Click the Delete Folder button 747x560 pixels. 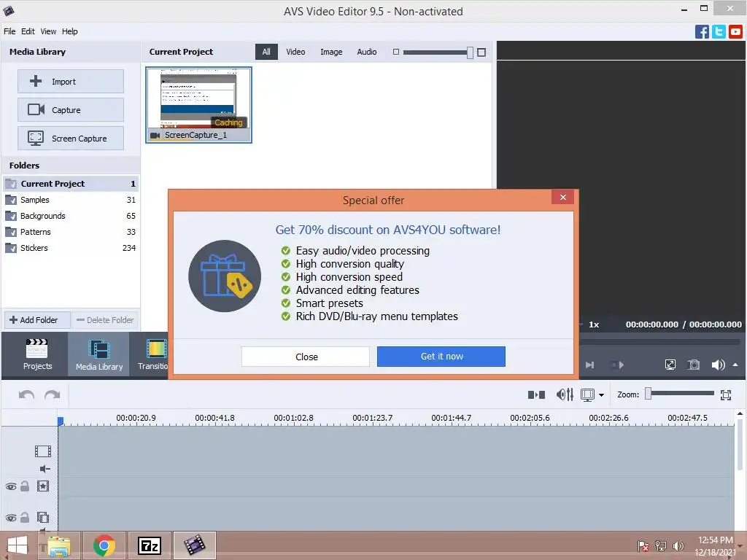[x=105, y=320]
